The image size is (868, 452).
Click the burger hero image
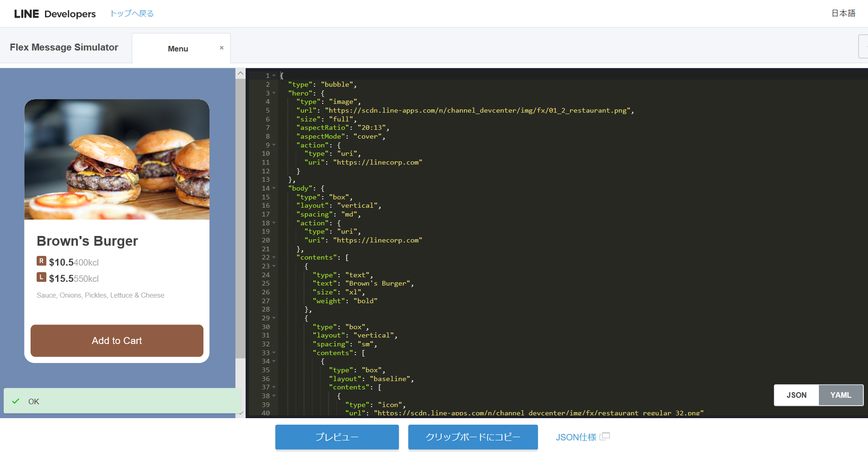click(x=117, y=159)
